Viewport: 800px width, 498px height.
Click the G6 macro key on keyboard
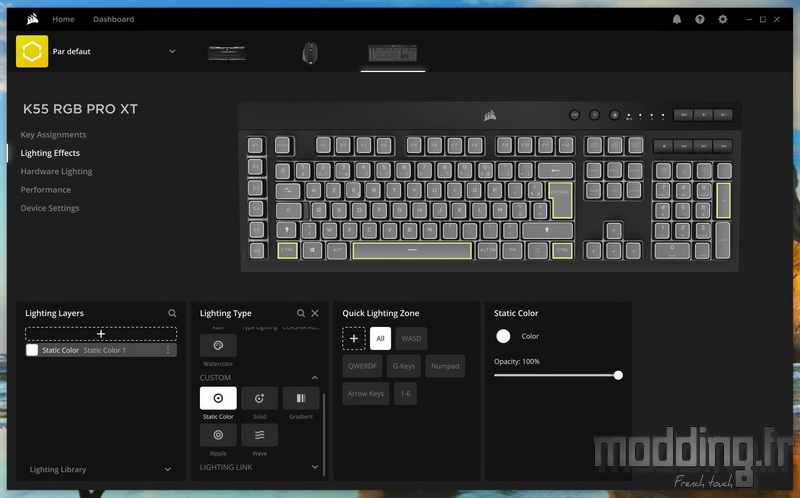tap(257, 250)
